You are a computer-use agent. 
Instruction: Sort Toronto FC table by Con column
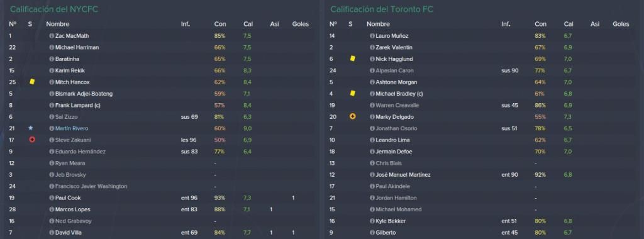540,25
